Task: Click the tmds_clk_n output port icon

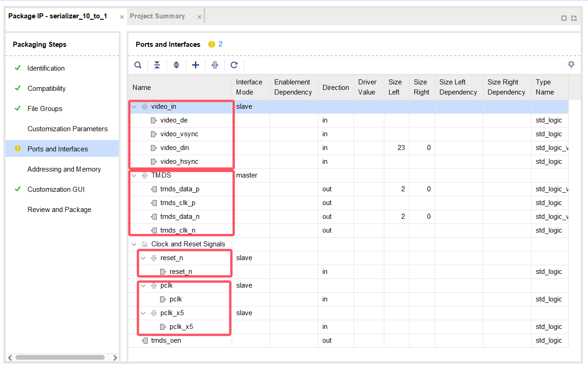Action: coord(154,230)
